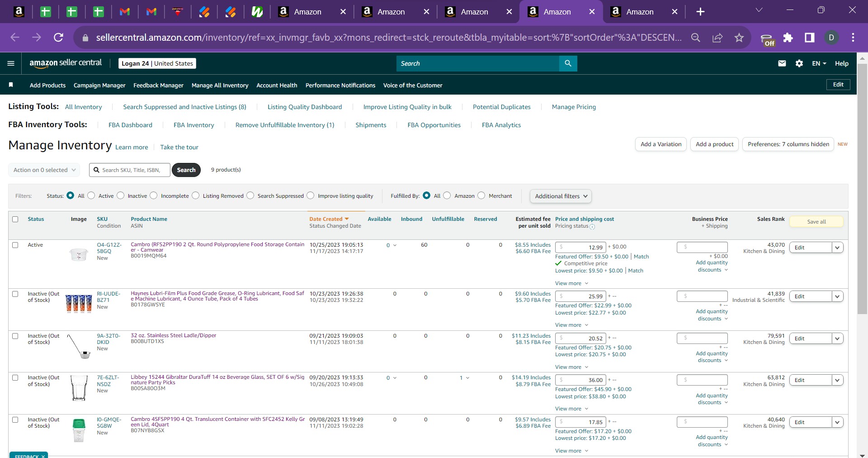The height and width of the screenshot is (458, 868).
Task: Open Preferences: 7 columns hidden
Action: pos(788,144)
